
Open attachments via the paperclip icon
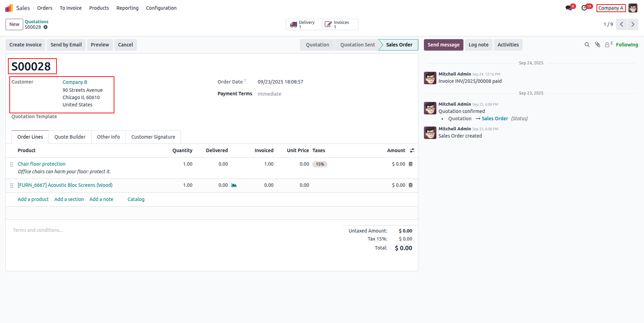pos(598,45)
